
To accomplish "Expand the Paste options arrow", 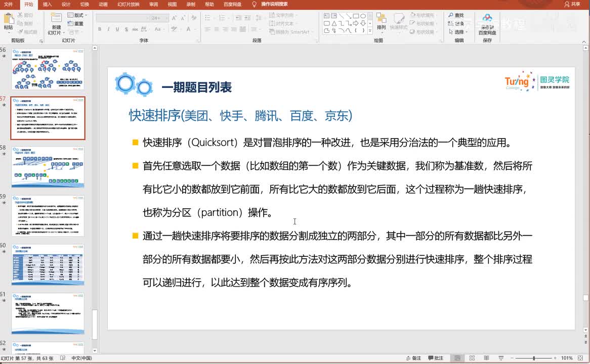I will pos(8,33).
